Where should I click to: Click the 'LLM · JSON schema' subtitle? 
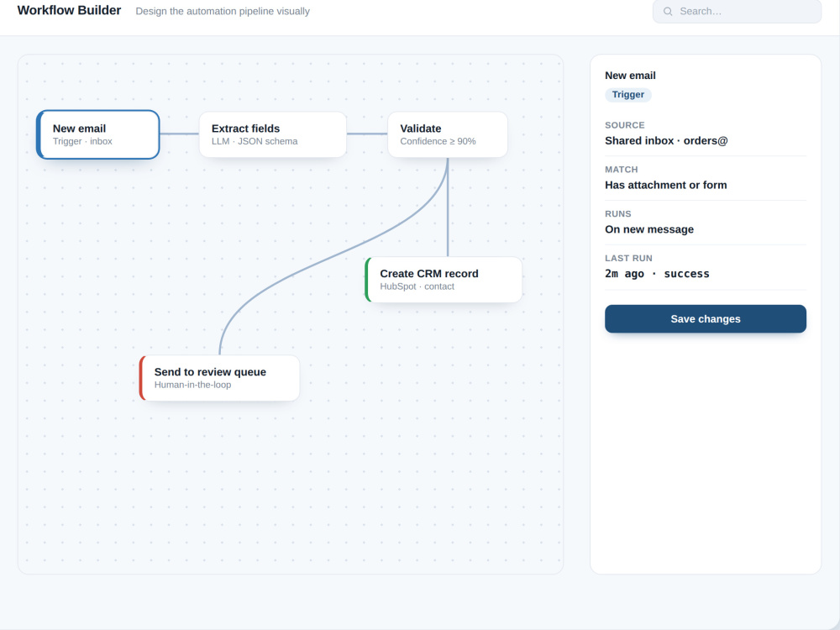(x=255, y=141)
